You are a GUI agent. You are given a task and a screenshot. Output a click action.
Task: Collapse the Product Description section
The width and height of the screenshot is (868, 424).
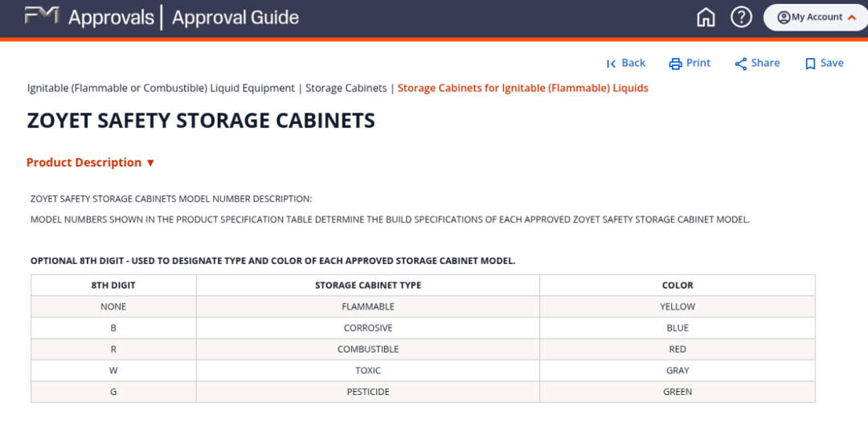[91, 163]
